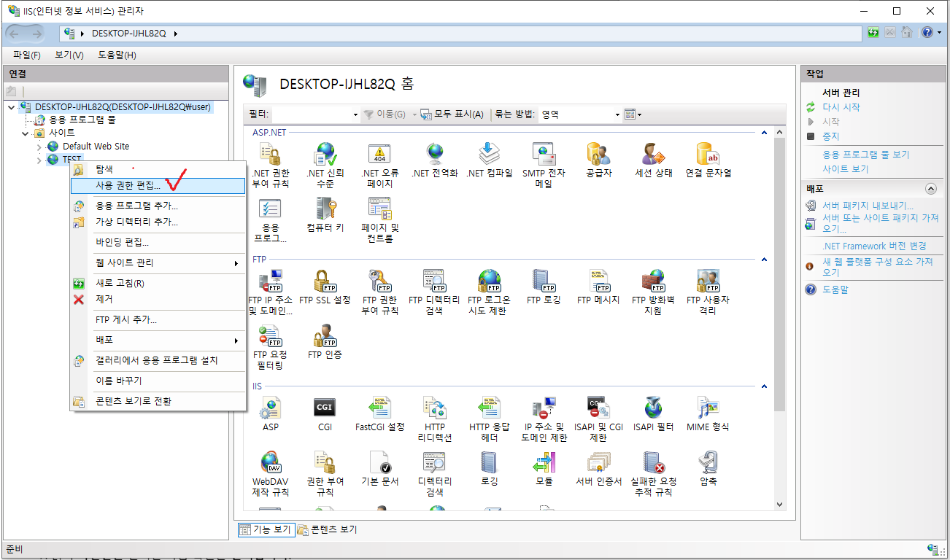Click 서버 패키지 내보내기 link
Viewport: 950px width, 560px height.
[868, 206]
